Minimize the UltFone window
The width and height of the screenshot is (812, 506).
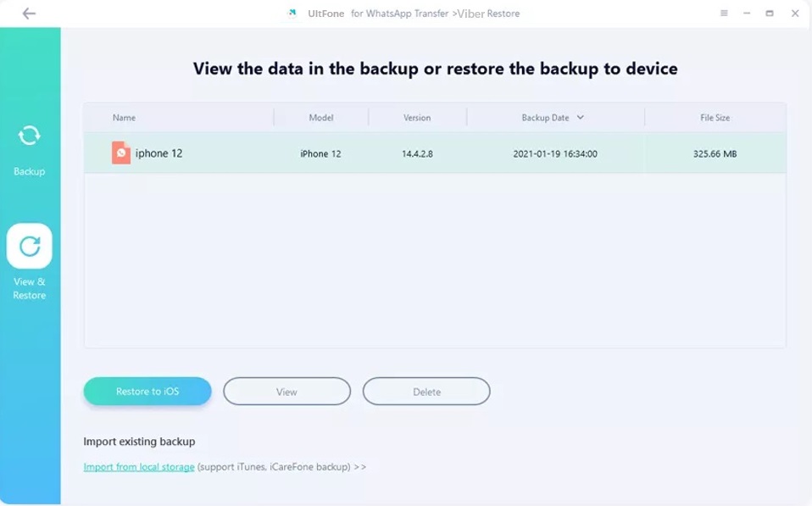coord(747,13)
